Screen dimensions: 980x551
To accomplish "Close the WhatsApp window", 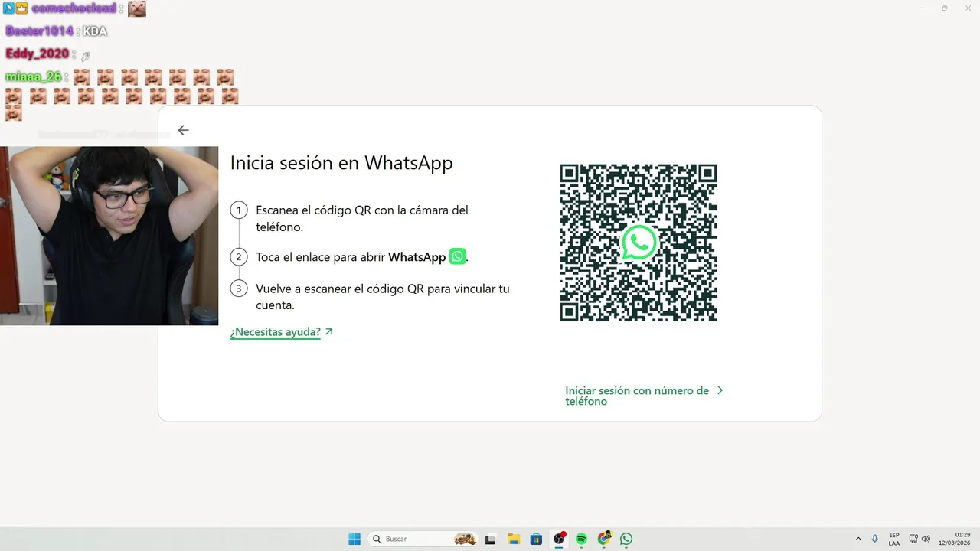I will click(966, 8).
